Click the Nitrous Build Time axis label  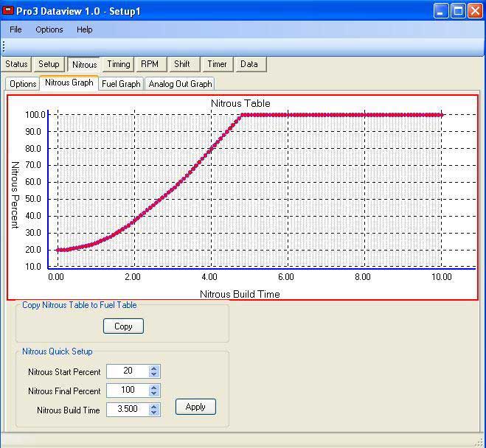tap(240, 294)
